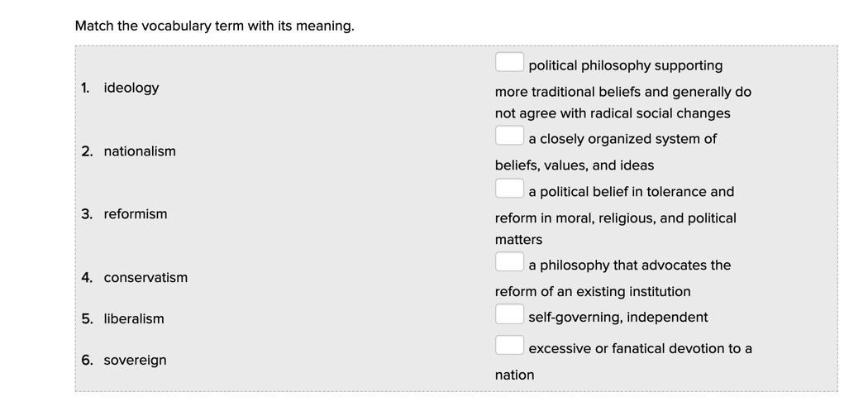The image size is (868, 416).
Task: Select the box next to 'a political belief in tolerance'
Action: coord(509,189)
